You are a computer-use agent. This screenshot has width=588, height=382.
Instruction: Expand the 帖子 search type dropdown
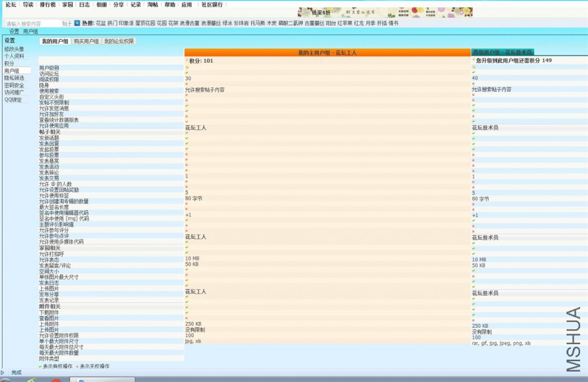pyautogui.click(x=67, y=23)
